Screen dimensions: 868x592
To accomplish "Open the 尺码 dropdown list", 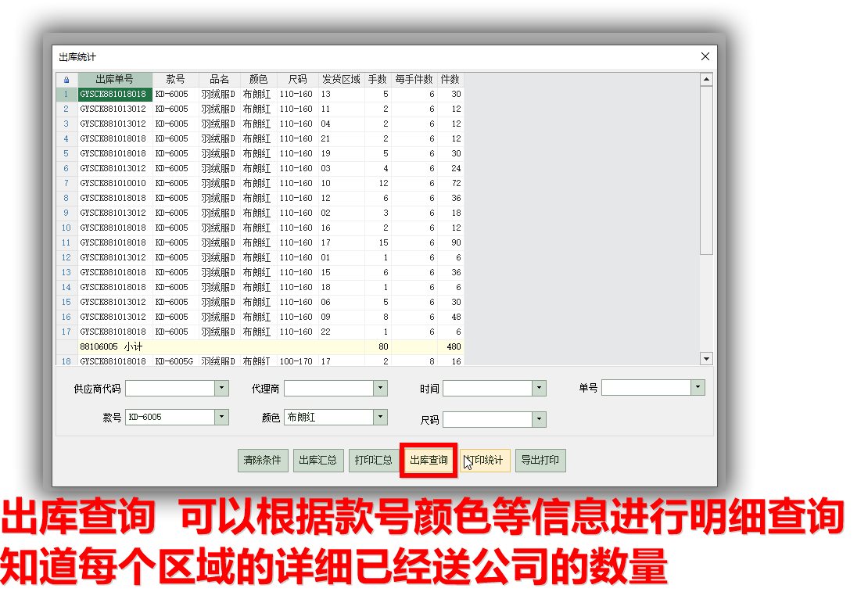I will (x=539, y=420).
